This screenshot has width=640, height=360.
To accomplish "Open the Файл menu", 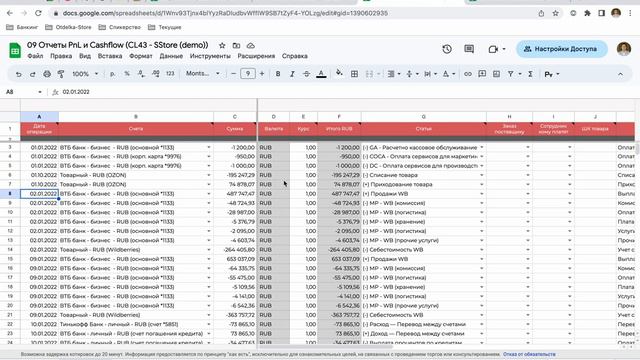I will tap(35, 56).
